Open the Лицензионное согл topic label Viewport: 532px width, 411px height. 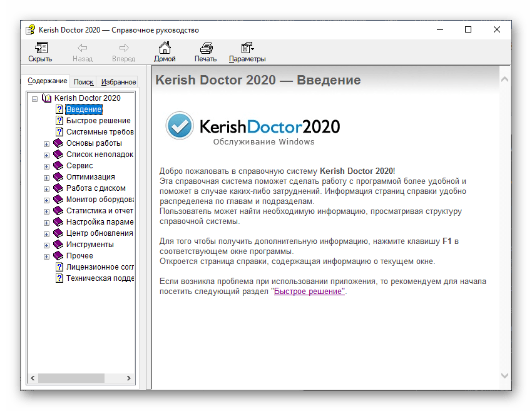point(100,267)
